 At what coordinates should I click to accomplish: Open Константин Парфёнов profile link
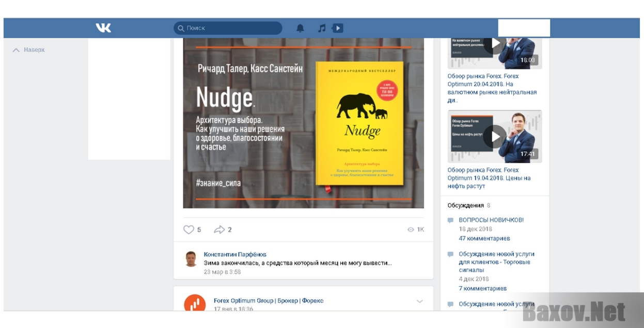coord(235,254)
